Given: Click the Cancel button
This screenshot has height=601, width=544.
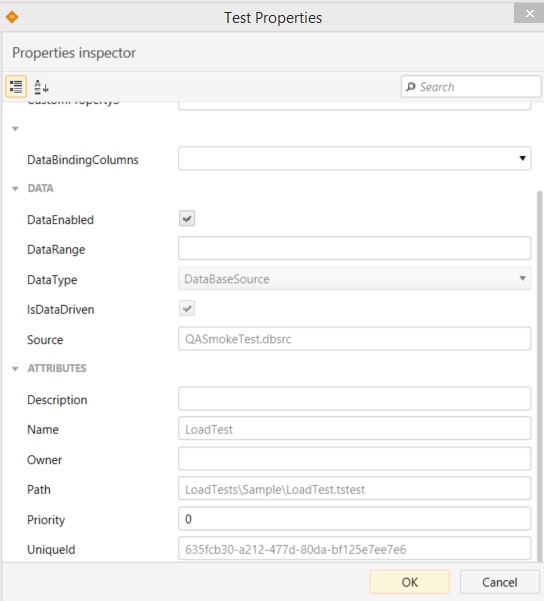Looking at the screenshot, I should [500, 582].
